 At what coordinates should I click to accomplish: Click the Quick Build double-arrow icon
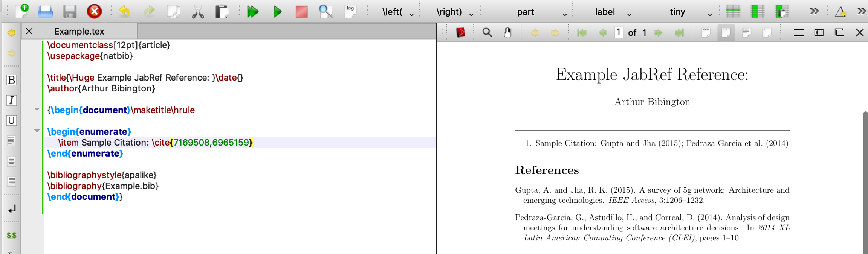pyautogui.click(x=252, y=12)
